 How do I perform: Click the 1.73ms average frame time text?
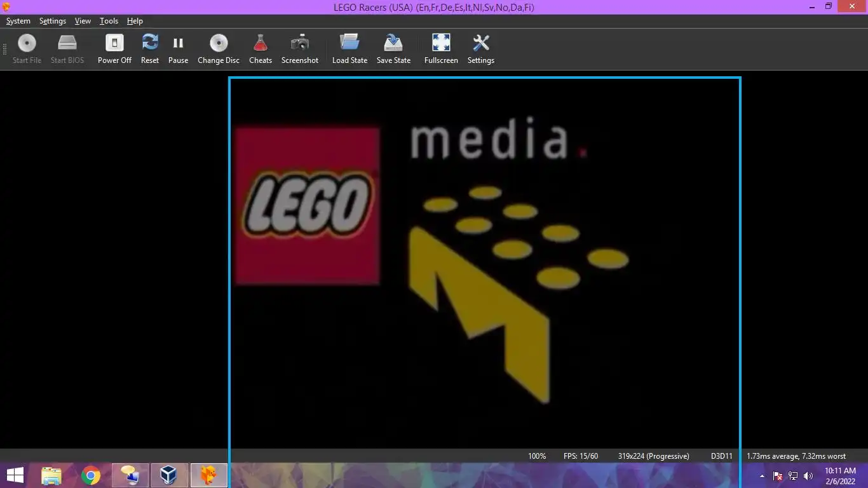[796, 456]
